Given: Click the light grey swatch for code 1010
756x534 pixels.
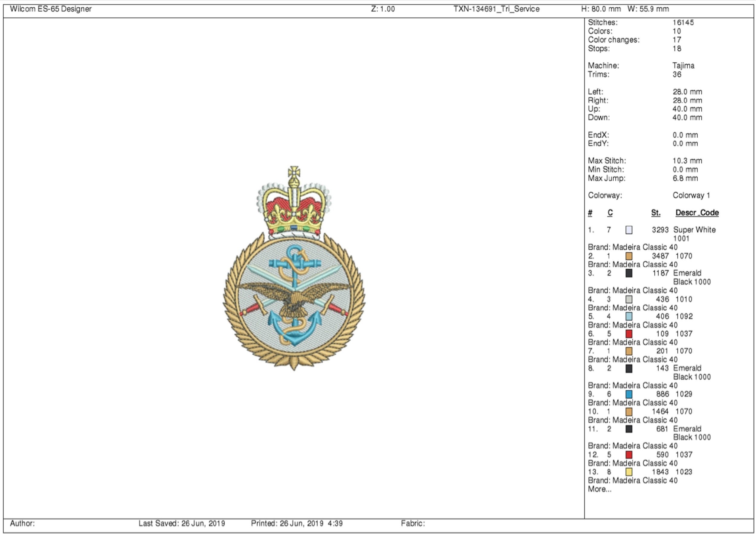Looking at the screenshot, I should point(629,300).
